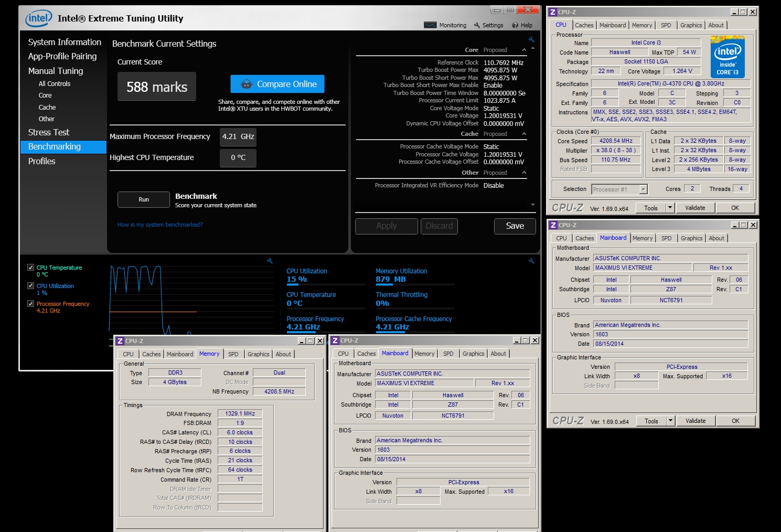
Task: Select Cache under Manual Tuning
Action: [x=47, y=108]
